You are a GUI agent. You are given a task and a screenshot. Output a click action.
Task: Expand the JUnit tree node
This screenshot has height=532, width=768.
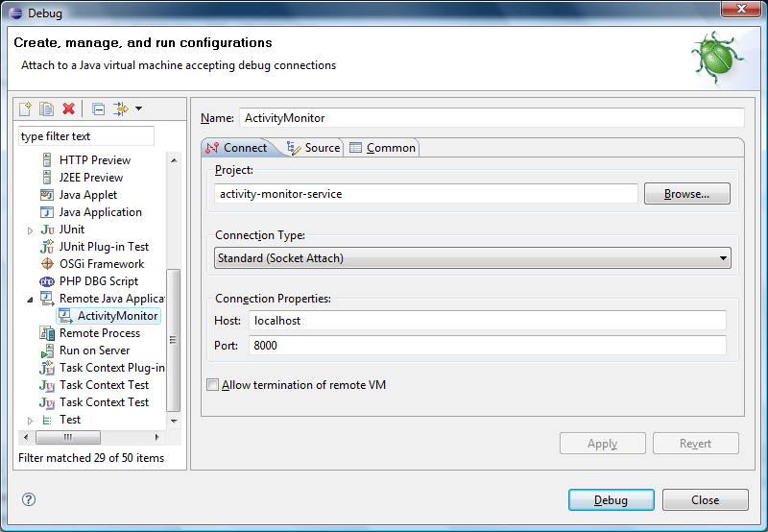coord(30,230)
